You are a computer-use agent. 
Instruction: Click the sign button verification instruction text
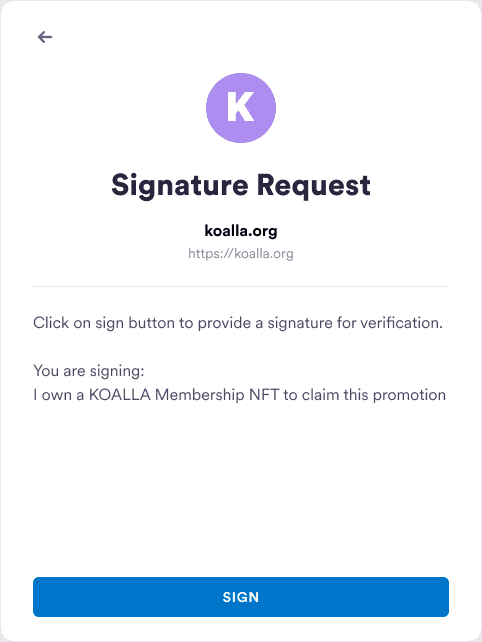238,323
